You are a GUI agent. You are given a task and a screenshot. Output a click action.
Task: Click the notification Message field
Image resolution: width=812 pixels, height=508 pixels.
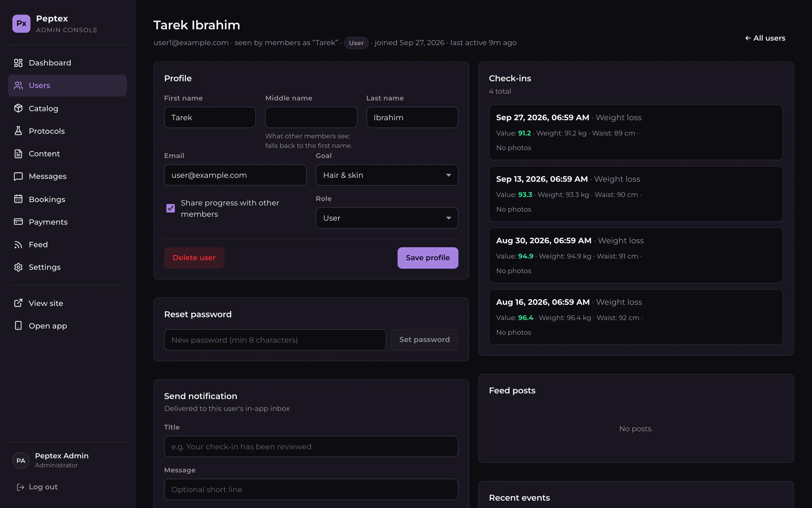(x=311, y=489)
